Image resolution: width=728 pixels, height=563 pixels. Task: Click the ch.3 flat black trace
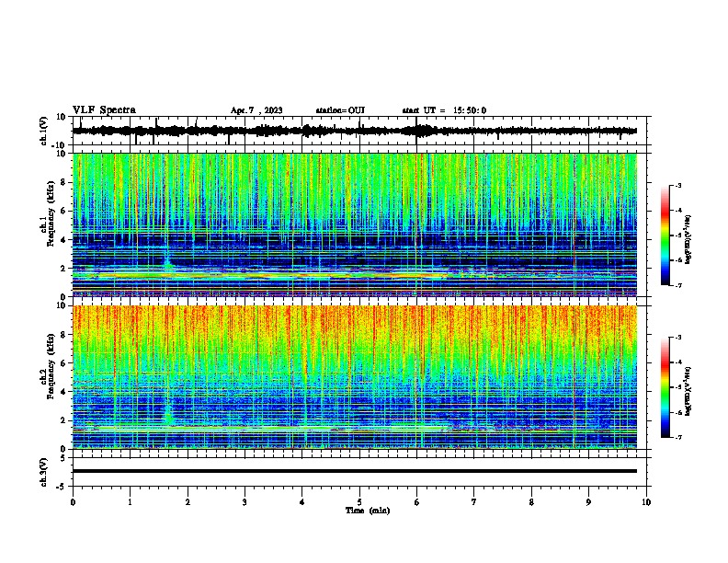[x=354, y=471]
